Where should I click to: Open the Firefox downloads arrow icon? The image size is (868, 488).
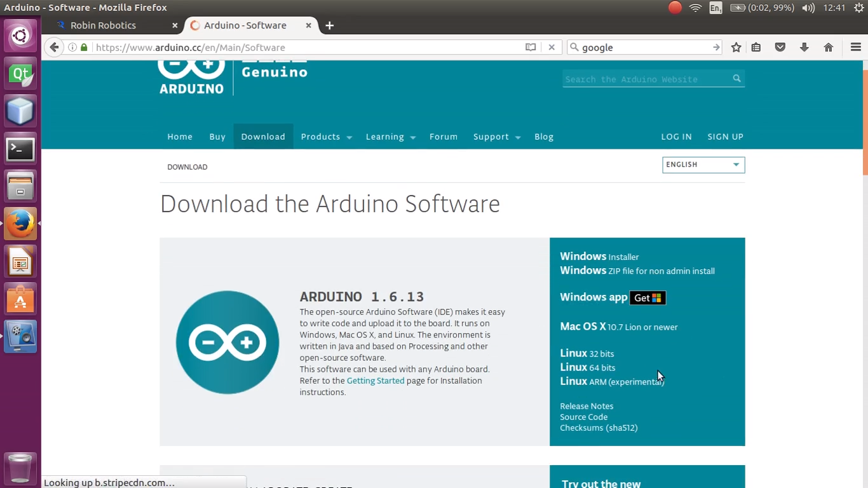tap(804, 47)
